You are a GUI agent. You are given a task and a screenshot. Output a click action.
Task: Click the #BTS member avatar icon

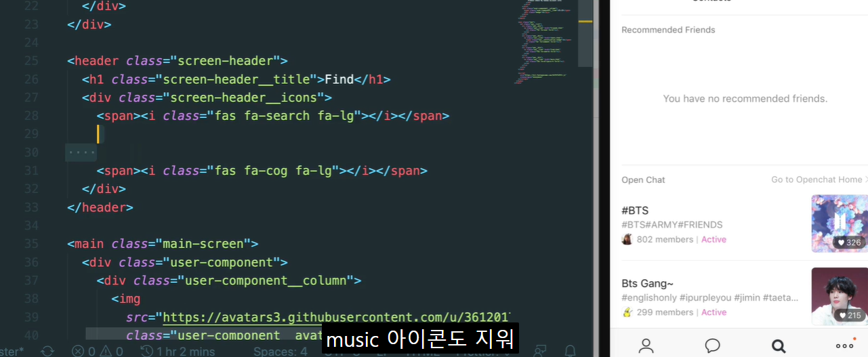coord(627,239)
